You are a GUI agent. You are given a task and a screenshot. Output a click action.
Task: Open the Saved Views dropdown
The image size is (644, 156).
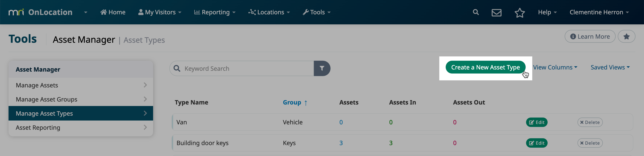(610, 67)
